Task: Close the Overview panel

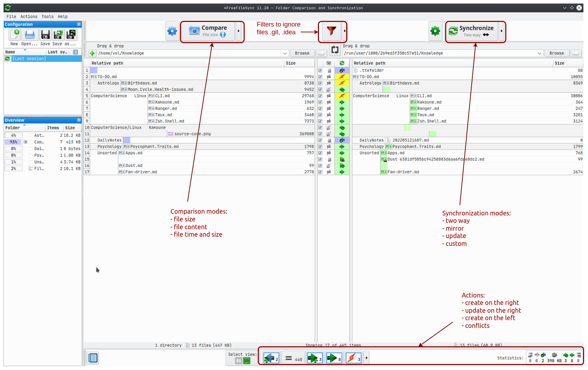Action: click(79, 120)
